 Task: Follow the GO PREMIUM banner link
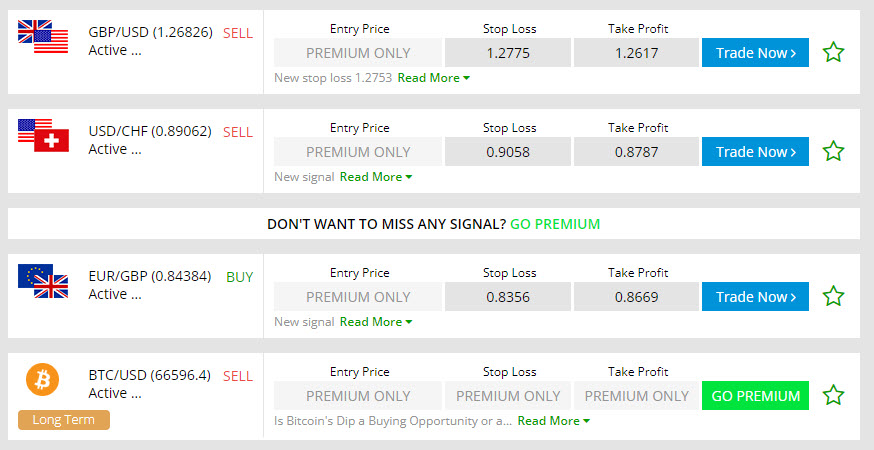pyautogui.click(x=555, y=224)
